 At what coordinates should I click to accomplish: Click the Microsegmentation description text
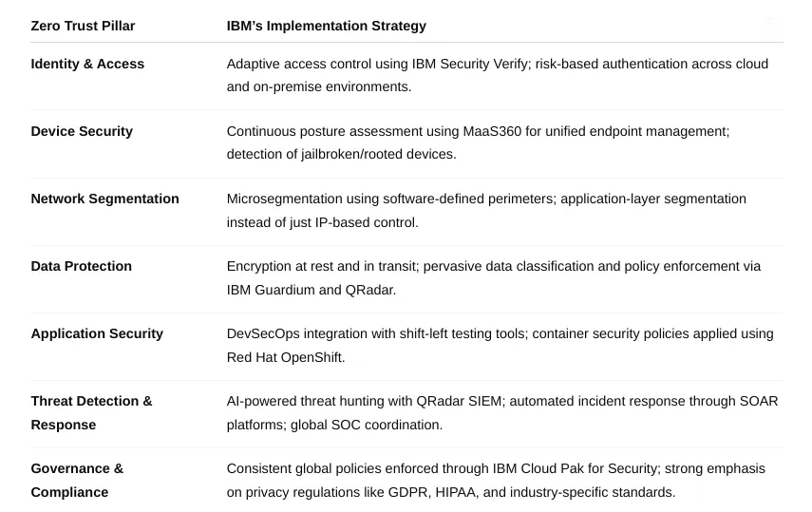coord(486,210)
